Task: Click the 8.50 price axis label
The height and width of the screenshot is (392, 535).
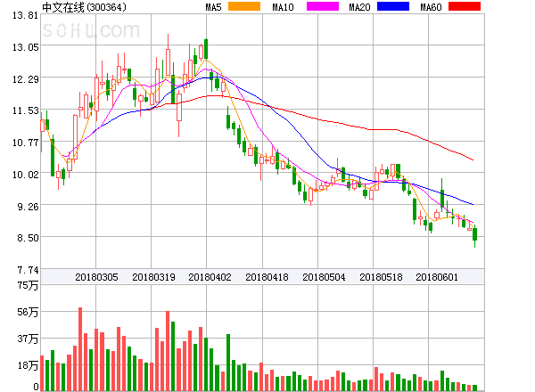Action: [28, 238]
